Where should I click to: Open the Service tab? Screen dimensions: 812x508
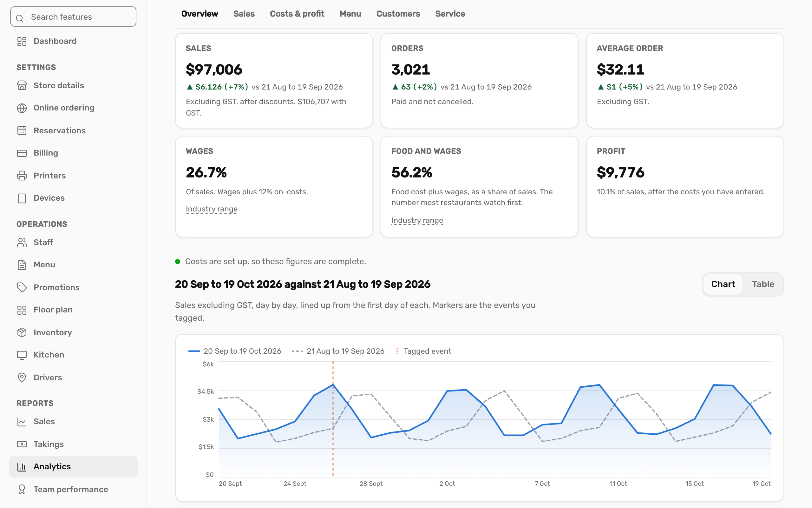[x=450, y=14]
